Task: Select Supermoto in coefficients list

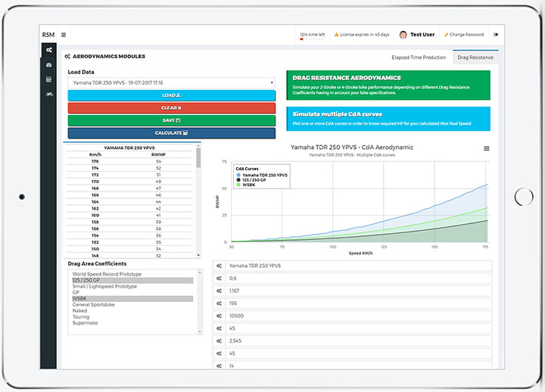Action: click(85, 323)
